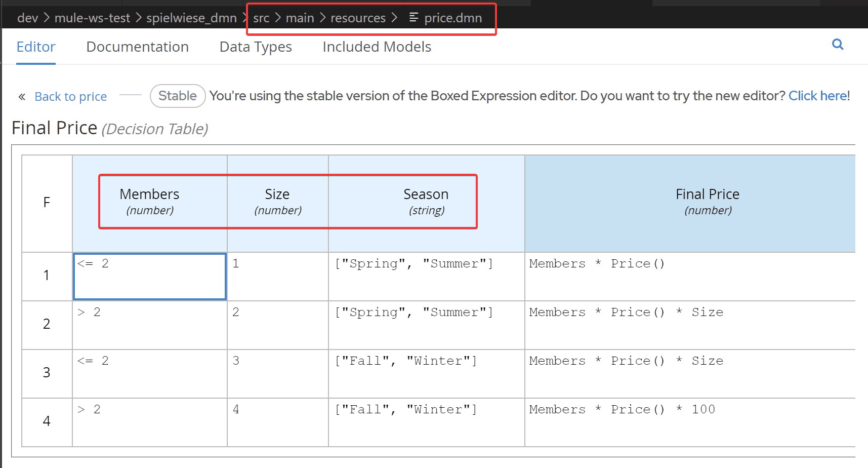Expand the 'spielwiese_dmn' breadcrumb
The height and width of the screenshot is (468, 868).
(x=191, y=18)
